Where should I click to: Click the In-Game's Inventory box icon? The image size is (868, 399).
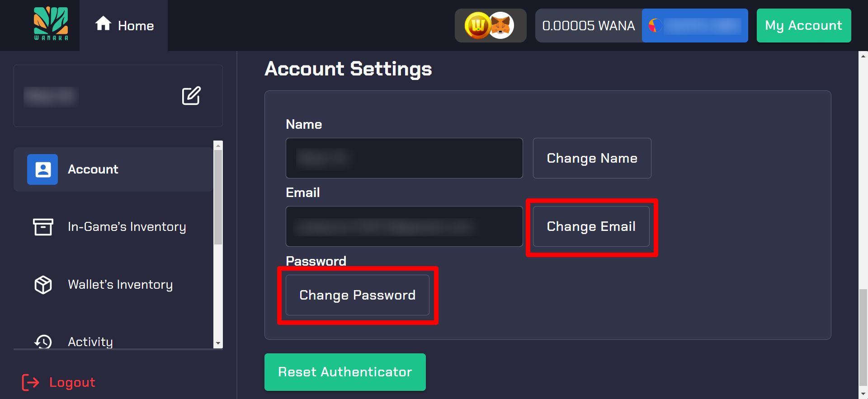tap(43, 227)
